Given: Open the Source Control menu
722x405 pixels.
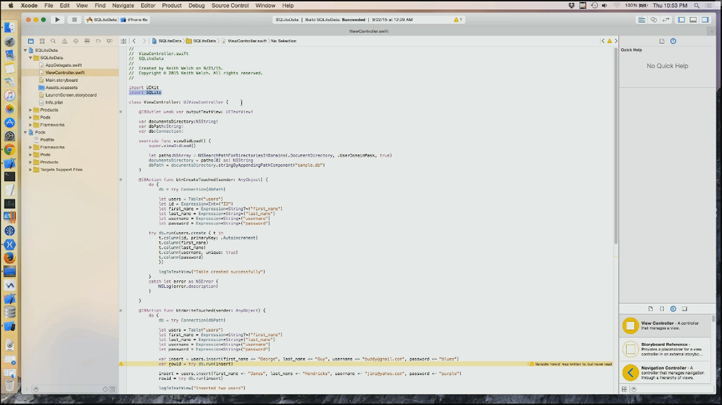Looking at the screenshot, I should (231, 5).
